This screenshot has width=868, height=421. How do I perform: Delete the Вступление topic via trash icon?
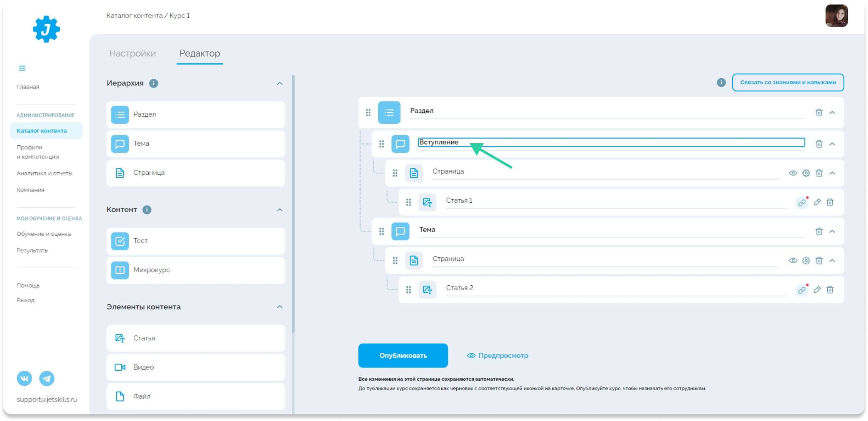tap(819, 144)
